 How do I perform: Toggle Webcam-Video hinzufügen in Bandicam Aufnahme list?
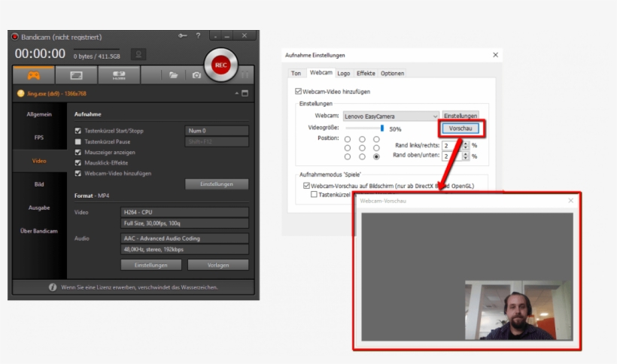click(x=78, y=174)
